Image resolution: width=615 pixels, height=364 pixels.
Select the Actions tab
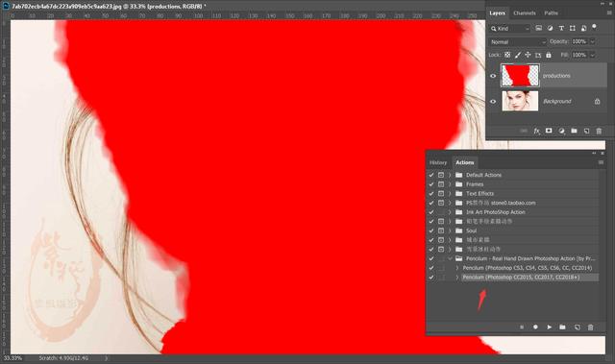(x=465, y=162)
